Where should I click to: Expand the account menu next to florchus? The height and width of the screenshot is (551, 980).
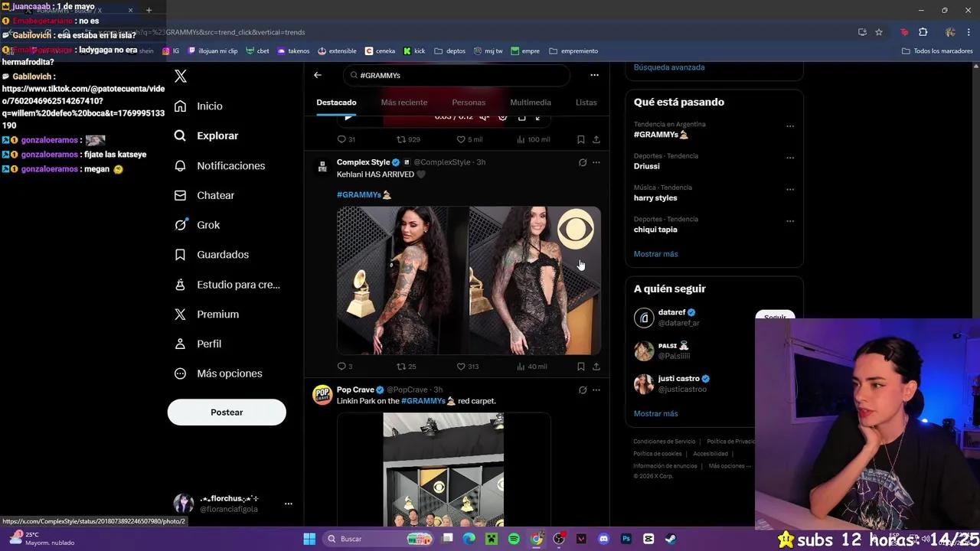(x=289, y=504)
